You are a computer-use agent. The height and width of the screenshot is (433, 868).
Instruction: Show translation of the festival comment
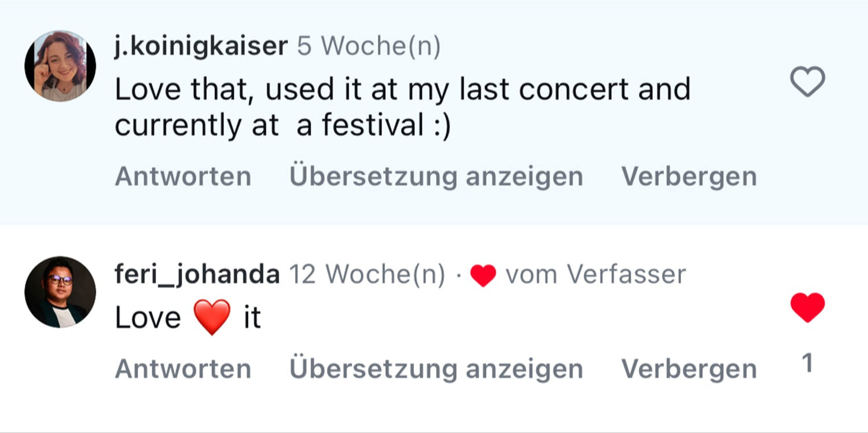(x=436, y=177)
